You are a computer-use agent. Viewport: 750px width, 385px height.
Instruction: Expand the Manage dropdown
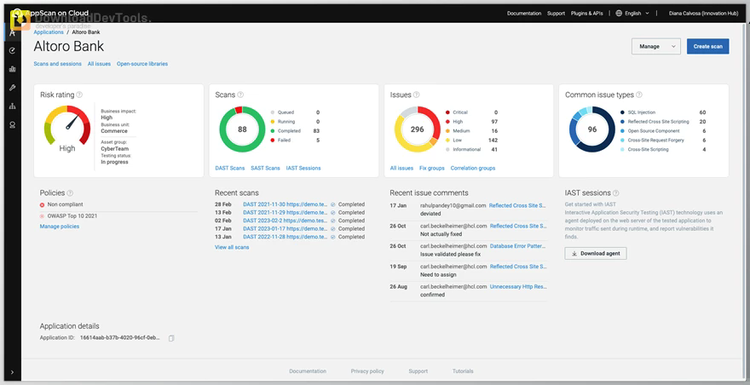click(x=656, y=46)
